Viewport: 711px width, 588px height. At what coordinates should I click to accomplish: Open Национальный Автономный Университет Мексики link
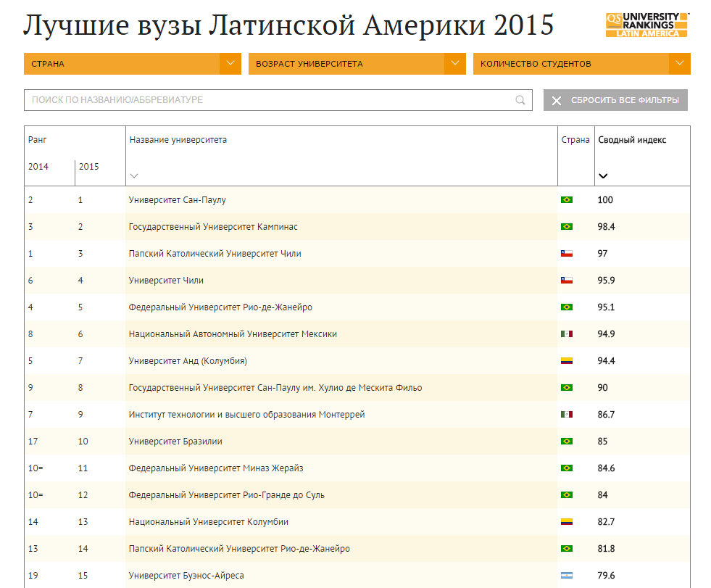(x=233, y=334)
